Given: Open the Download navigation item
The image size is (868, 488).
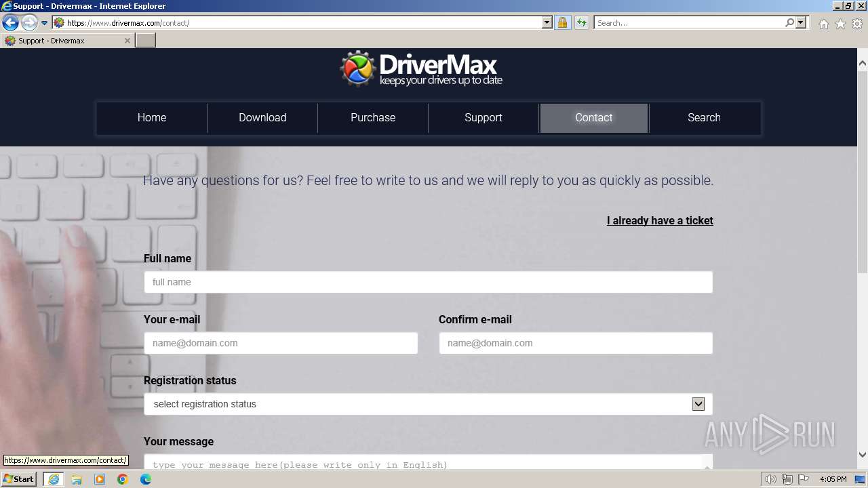Looking at the screenshot, I should click(x=262, y=118).
